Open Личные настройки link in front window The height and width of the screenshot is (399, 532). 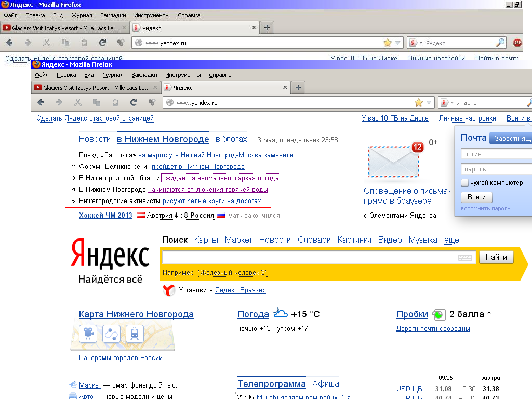click(x=467, y=118)
